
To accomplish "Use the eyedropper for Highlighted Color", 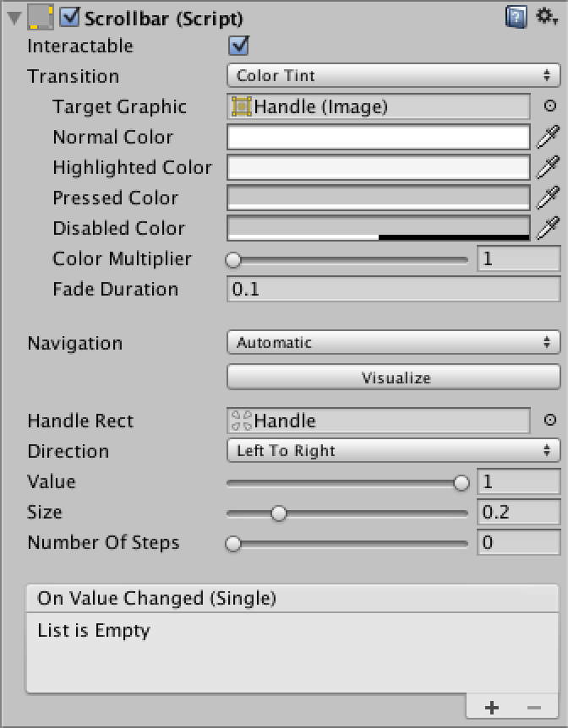I will [549, 167].
